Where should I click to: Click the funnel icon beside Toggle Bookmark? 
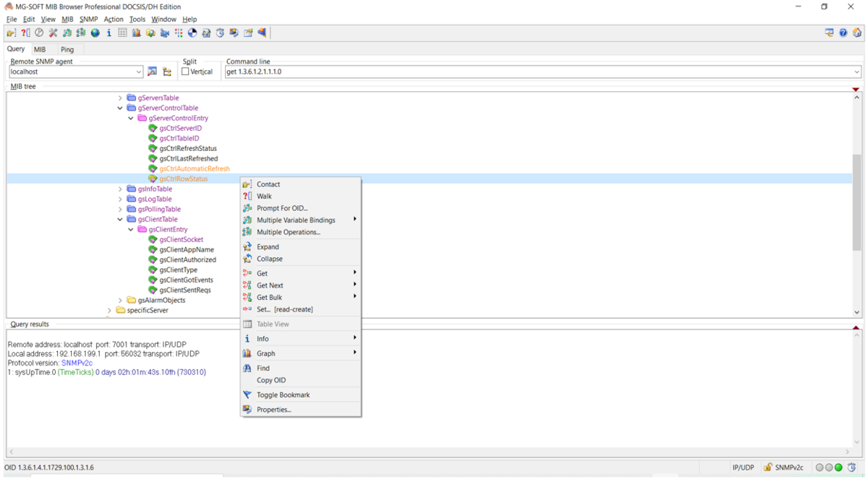point(247,395)
